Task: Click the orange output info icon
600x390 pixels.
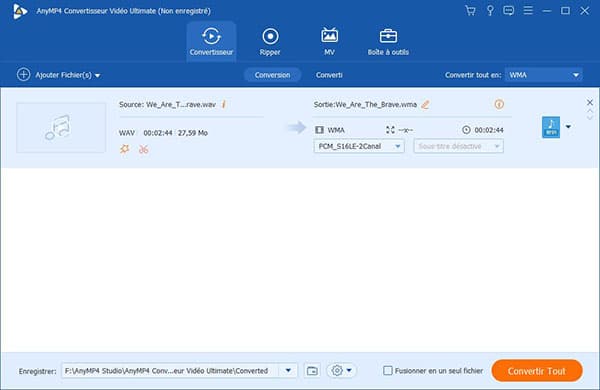Action: [x=499, y=104]
